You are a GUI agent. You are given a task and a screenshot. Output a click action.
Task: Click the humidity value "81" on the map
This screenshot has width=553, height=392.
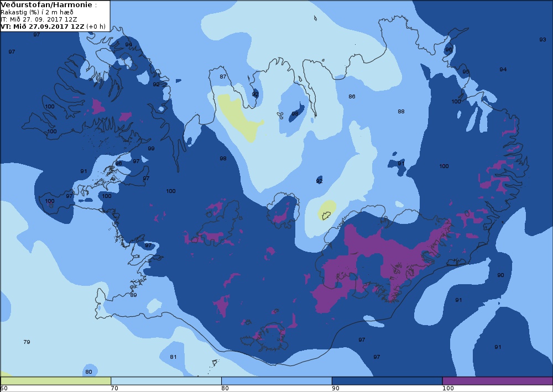click(173, 357)
